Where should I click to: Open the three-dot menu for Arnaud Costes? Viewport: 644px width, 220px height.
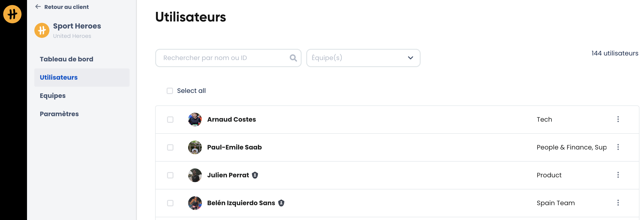pos(618,119)
